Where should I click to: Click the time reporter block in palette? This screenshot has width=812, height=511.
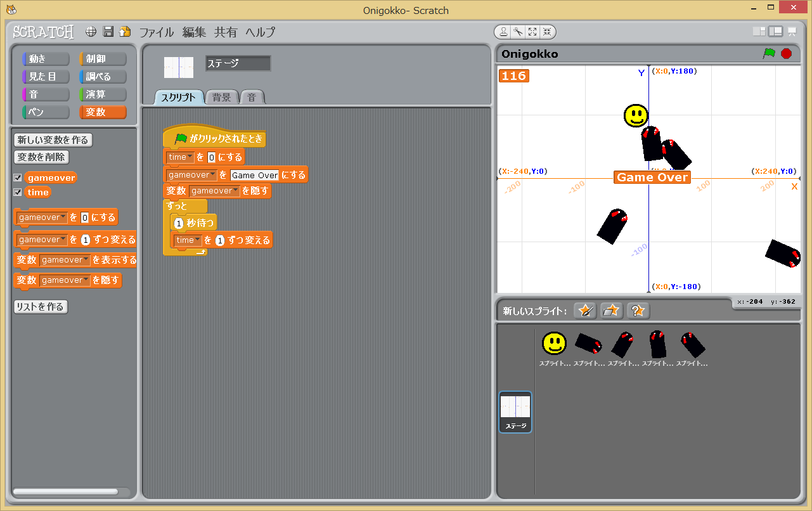(x=38, y=192)
